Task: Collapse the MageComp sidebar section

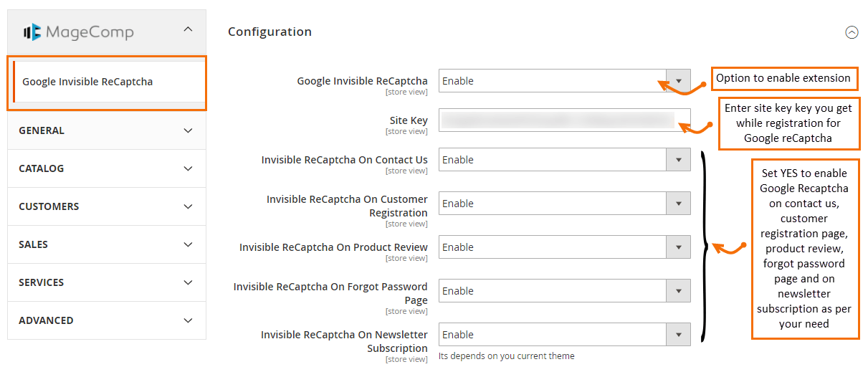Action: click(188, 29)
